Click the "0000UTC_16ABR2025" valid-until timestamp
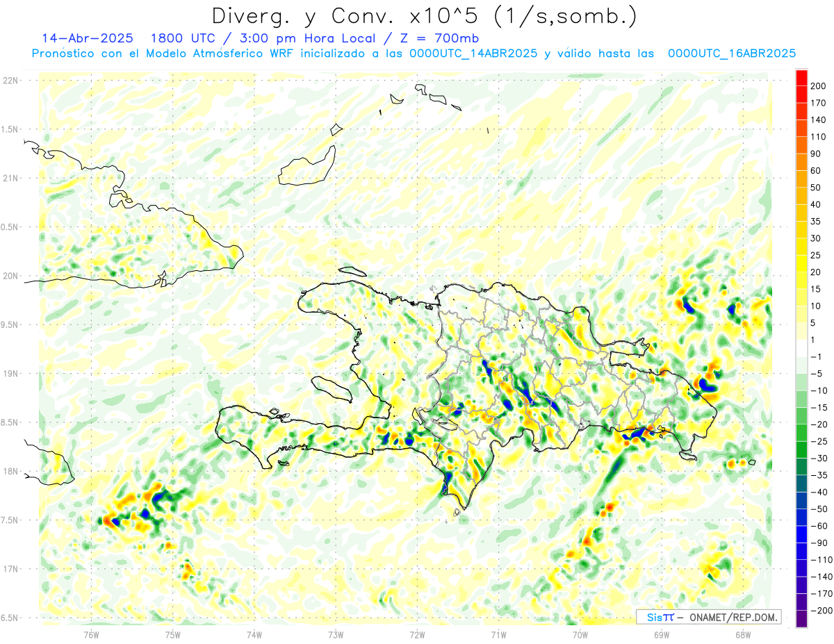 tap(732, 53)
